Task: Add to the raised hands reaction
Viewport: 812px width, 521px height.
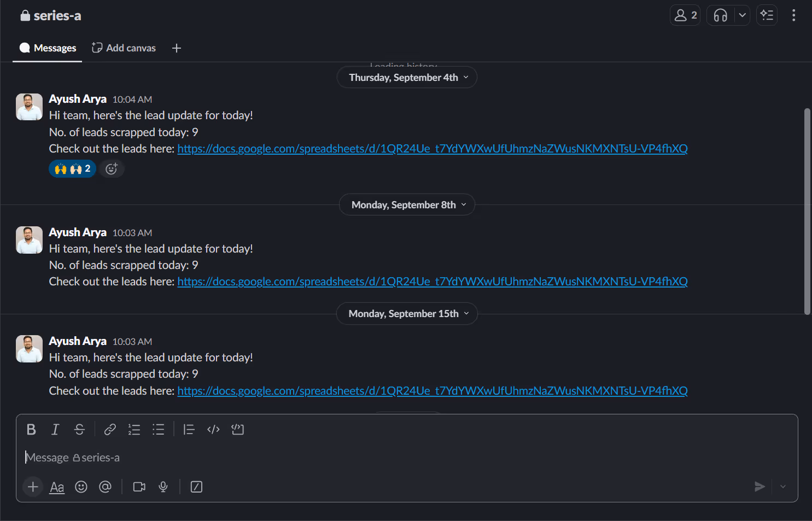Action: (x=72, y=168)
